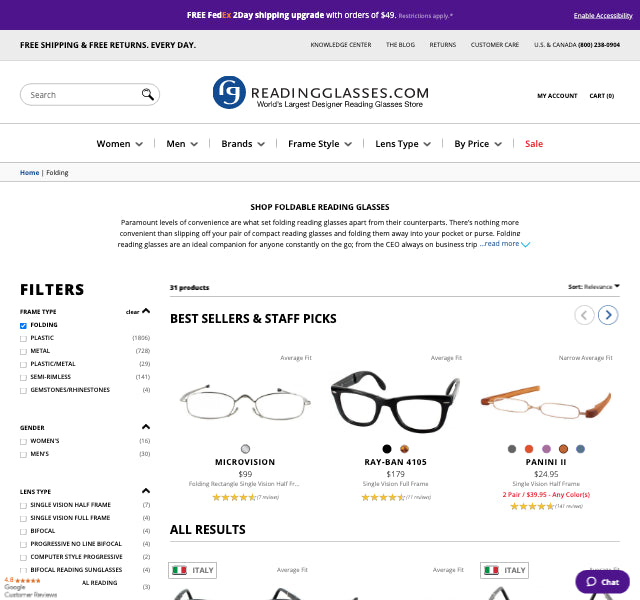
Task: Check the Men's gender filter
Action: point(23,455)
